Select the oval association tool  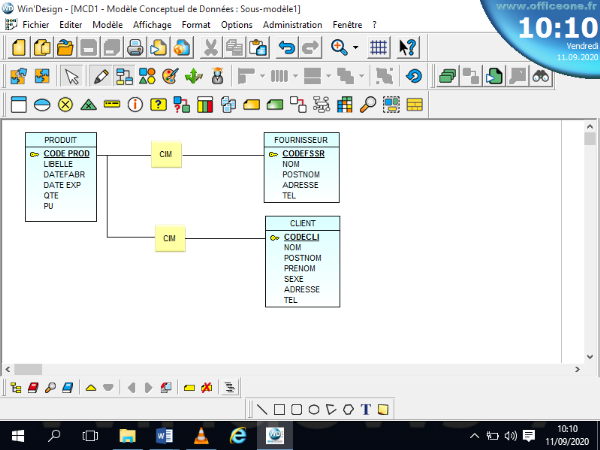pyautogui.click(x=41, y=104)
